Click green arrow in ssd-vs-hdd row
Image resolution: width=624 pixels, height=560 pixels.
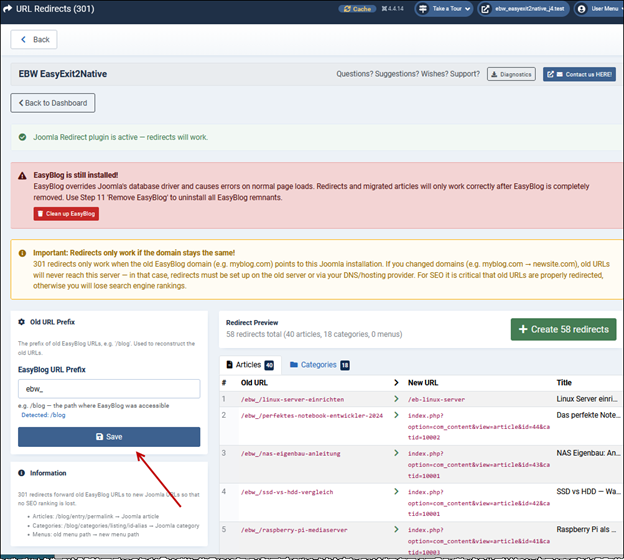396,492
